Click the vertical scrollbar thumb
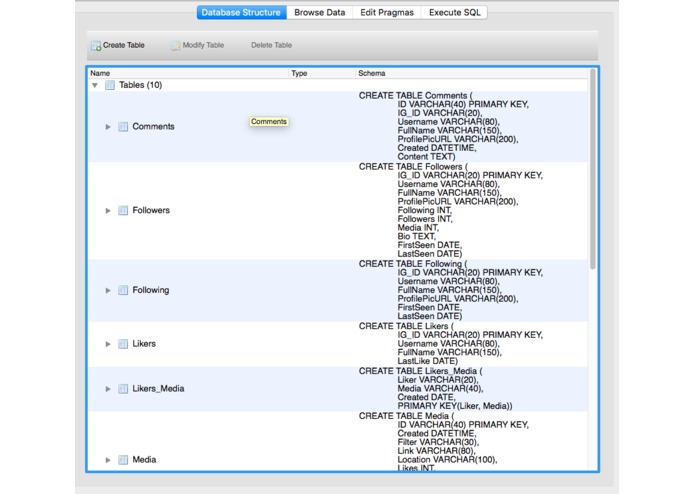Viewport: 695px width, 494px height. 593,169
